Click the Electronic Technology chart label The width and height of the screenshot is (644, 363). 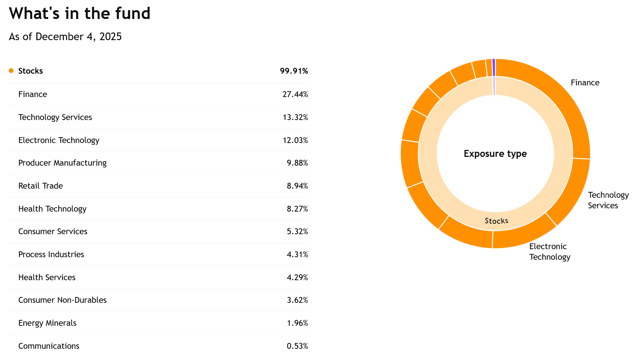pos(549,251)
